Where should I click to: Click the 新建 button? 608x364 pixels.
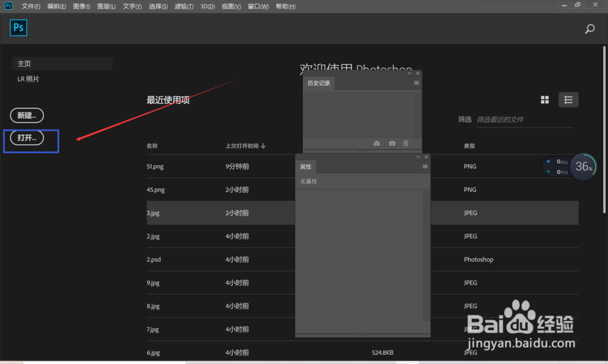pyautogui.click(x=27, y=115)
